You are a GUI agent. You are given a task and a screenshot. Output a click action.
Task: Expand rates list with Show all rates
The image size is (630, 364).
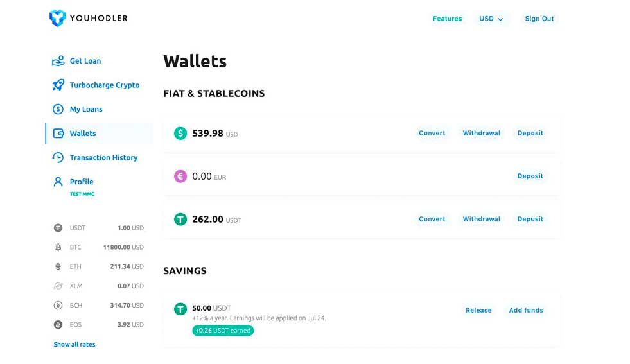click(74, 344)
